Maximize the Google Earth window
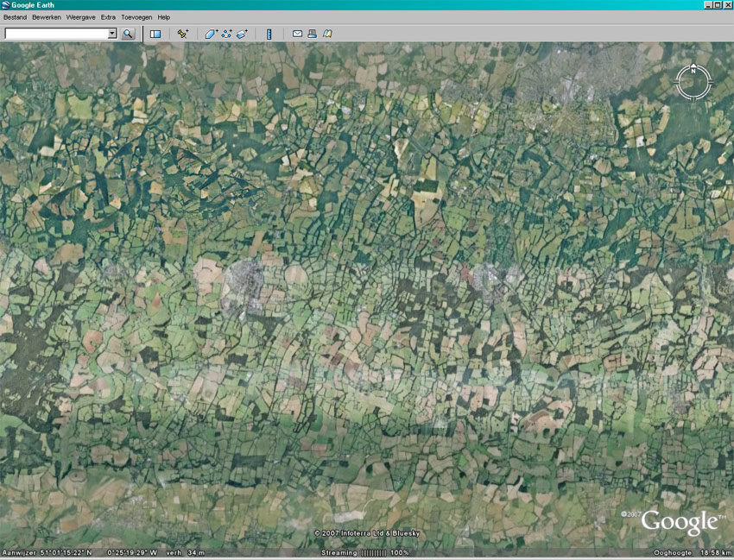This screenshot has height=560, width=734. click(x=717, y=4)
